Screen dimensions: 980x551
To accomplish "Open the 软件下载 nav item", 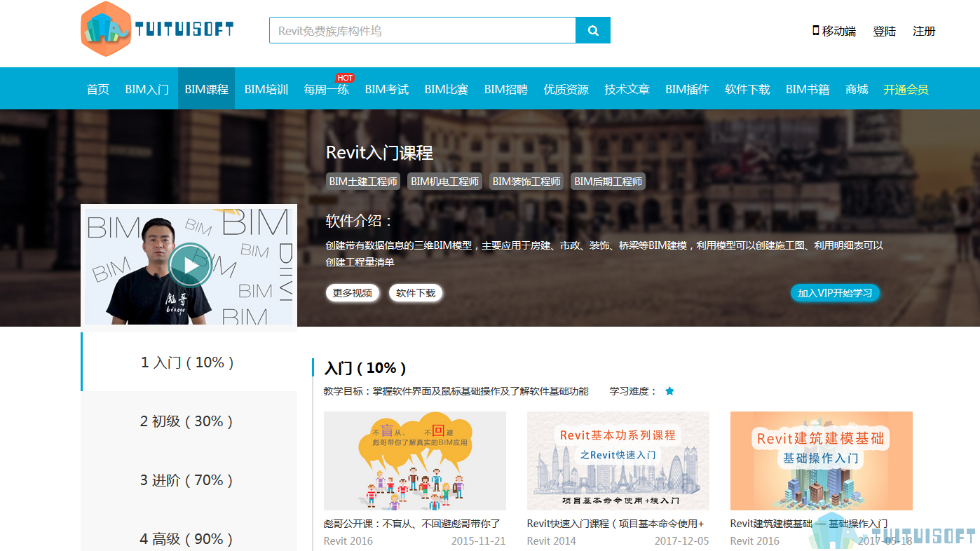I will 748,89.
